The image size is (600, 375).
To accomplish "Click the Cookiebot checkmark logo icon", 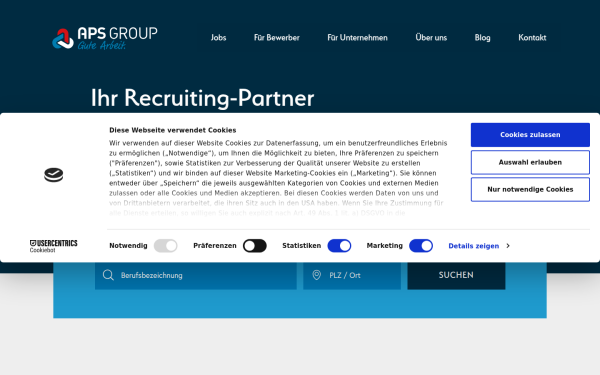I will 54,175.
